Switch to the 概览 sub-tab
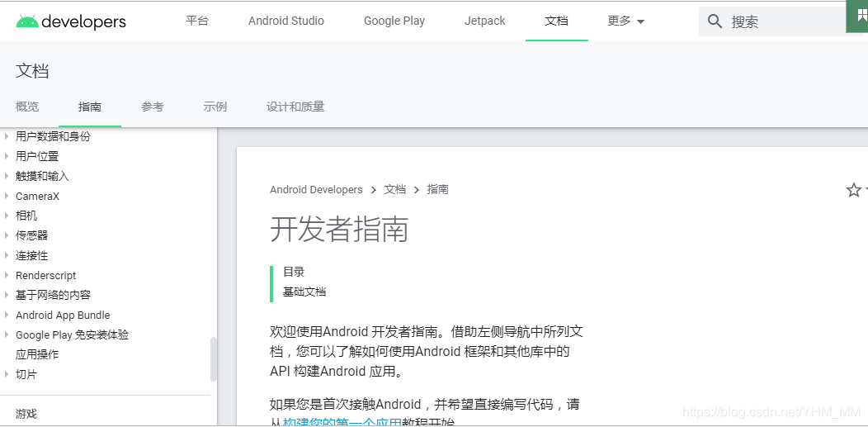868x427 pixels. [27, 107]
